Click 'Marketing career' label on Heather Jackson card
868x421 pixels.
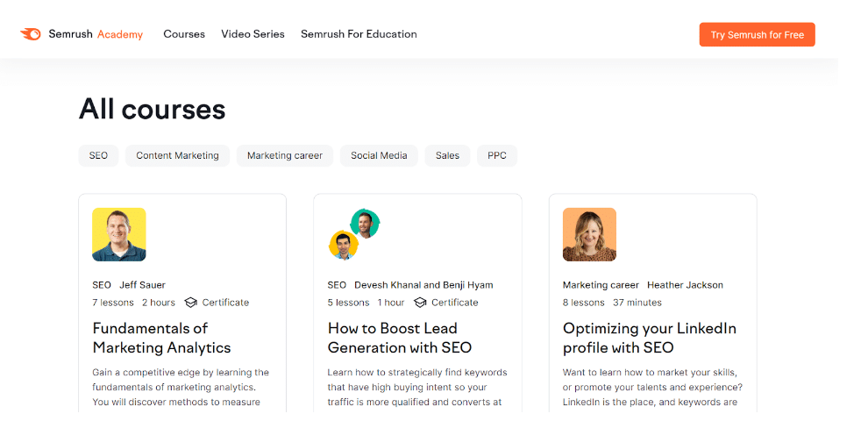[x=601, y=285]
